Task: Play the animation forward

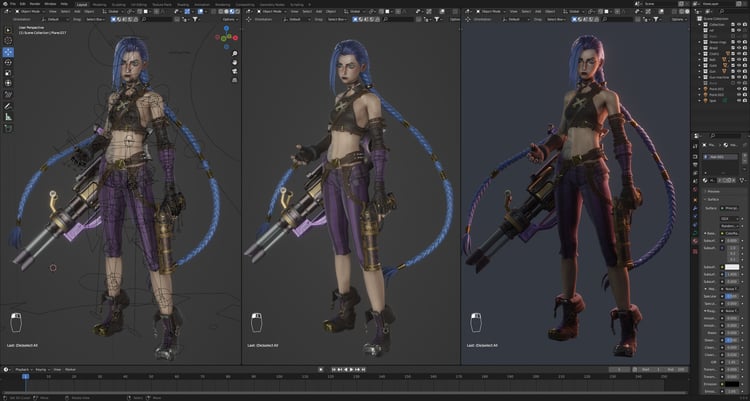Action: click(x=352, y=369)
